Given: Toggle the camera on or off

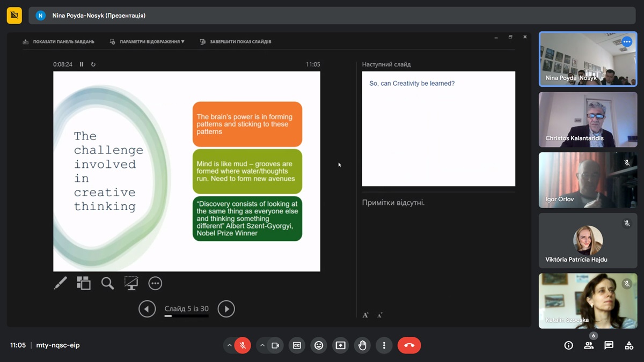Looking at the screenshot, I should coord(275,345).
